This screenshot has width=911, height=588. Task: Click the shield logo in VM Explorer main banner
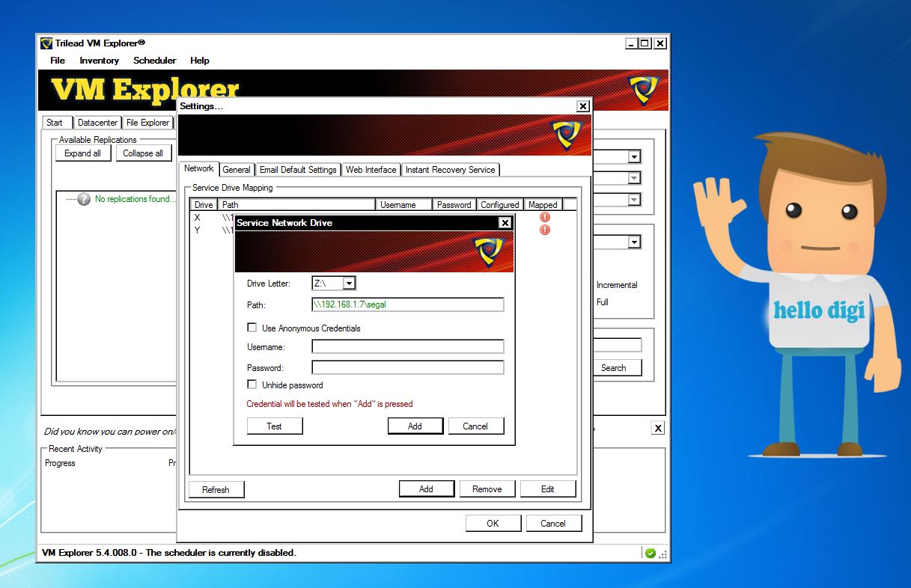(643, 90)
